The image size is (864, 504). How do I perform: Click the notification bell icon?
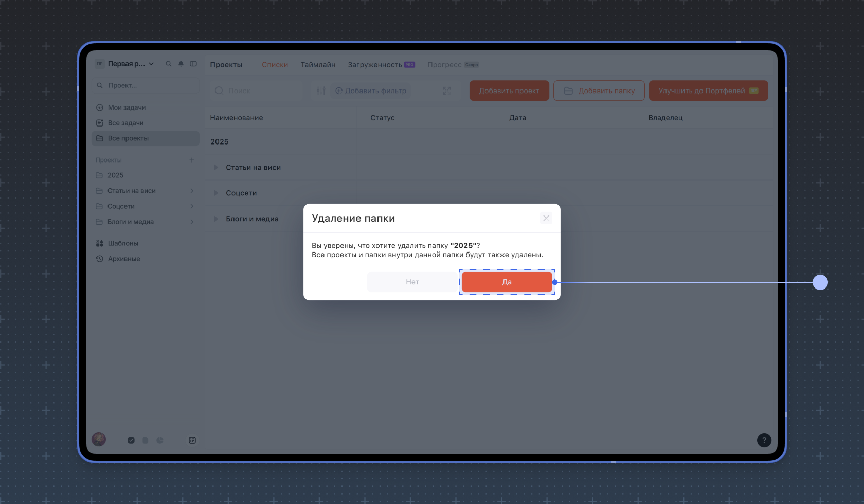tap(181, 64)
